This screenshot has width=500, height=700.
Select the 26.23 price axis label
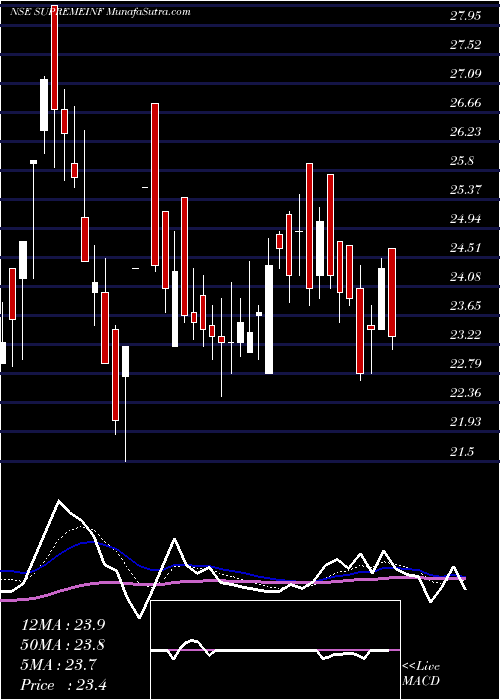click(x=466, y=132)
